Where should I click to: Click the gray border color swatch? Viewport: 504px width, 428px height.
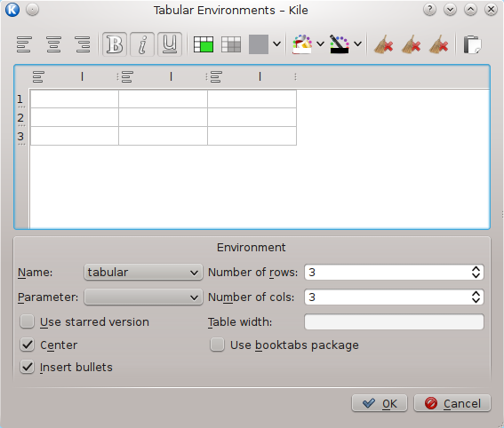tap(259, 44)
